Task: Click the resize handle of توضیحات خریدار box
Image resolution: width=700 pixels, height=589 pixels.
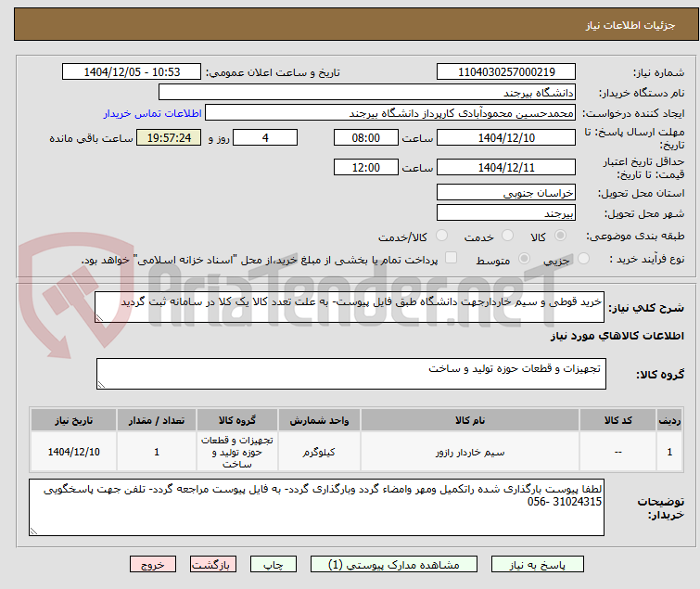Action: pos(33,531)
